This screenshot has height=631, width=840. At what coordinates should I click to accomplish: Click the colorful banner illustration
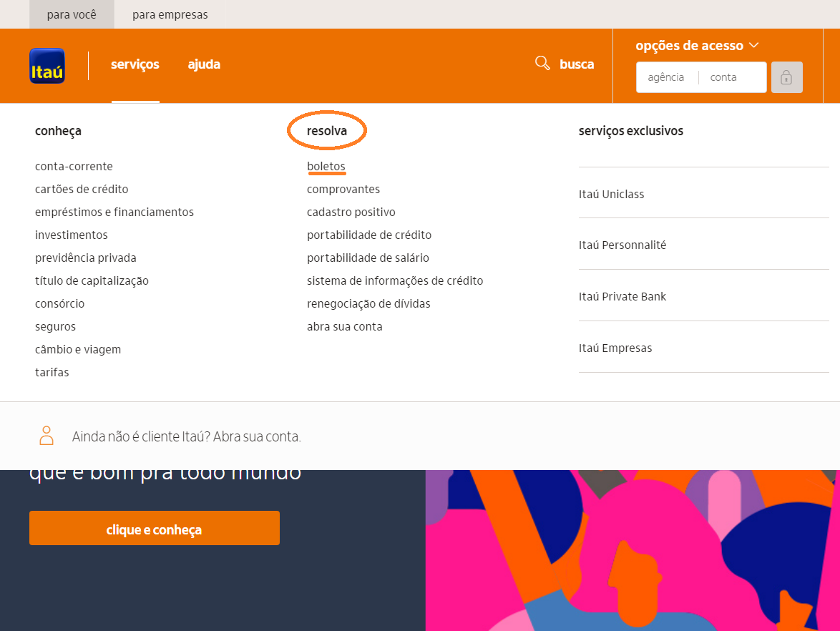pos(633,550)
